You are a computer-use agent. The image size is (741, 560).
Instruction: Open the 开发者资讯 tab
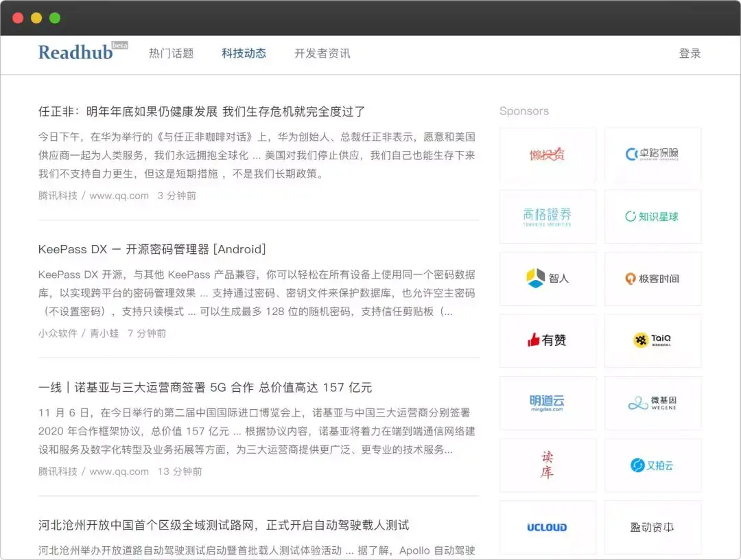322,54
